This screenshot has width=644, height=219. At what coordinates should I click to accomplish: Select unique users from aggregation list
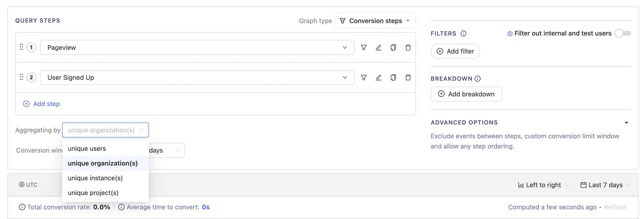87,148
